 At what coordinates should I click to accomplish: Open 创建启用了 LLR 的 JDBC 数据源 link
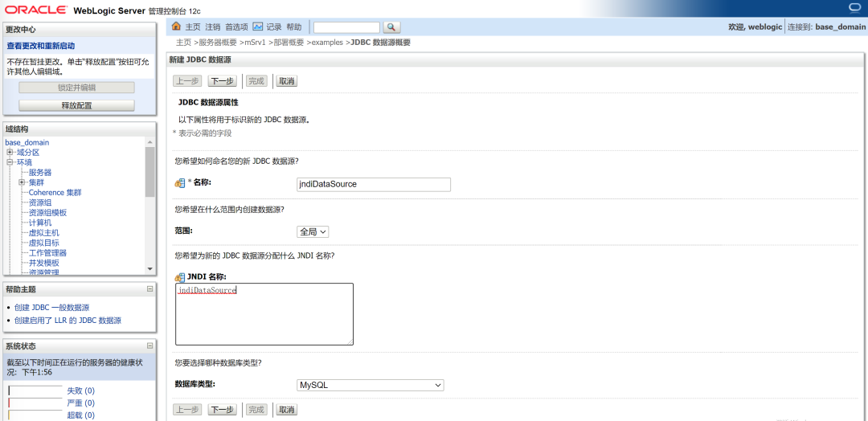[68, 321]
